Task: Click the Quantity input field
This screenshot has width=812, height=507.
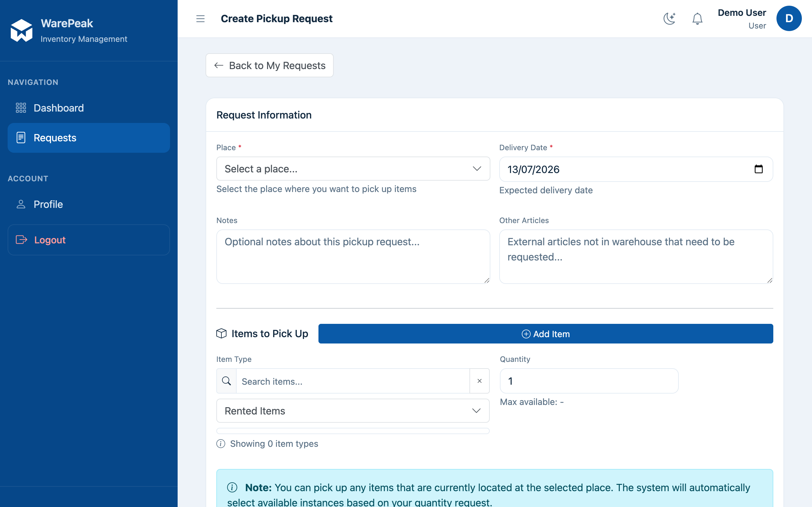Action: coord(589,381)
